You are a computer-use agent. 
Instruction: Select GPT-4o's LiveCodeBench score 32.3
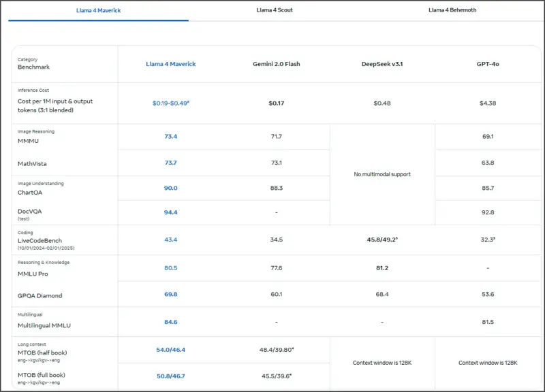click(488, 240)
